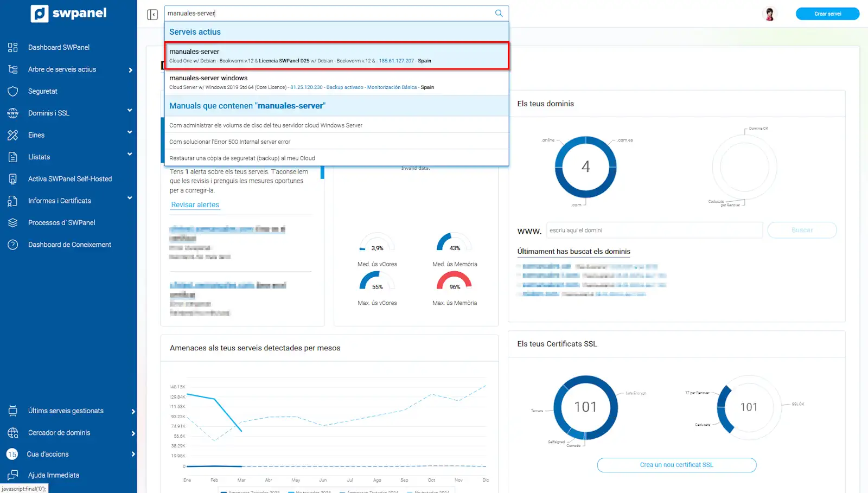Click the Eines tools icon

(13, 135)
